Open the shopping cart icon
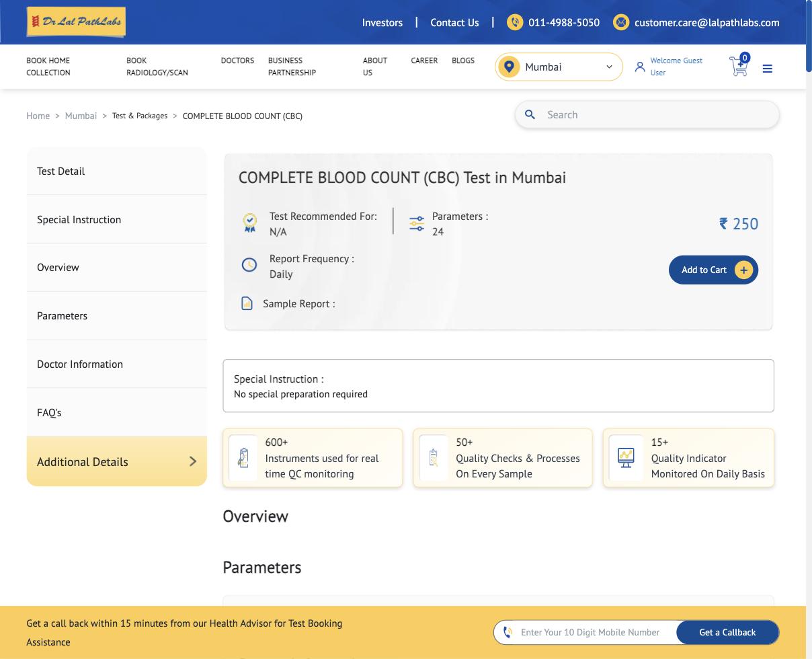812x659 pixels. click(x=738, y=67)
